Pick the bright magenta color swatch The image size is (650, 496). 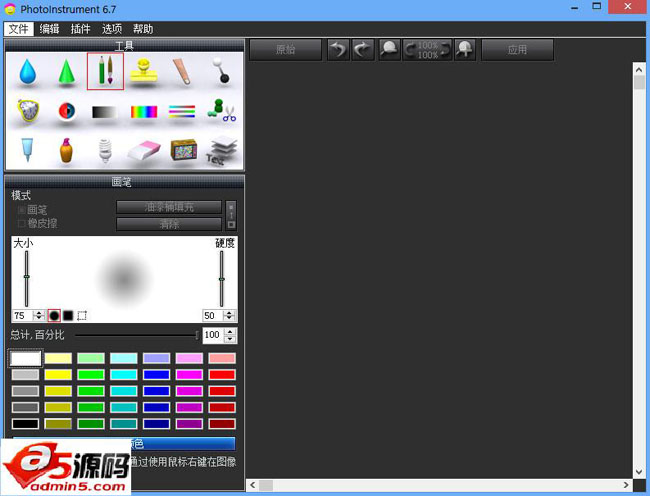click(x=189, y=375)
